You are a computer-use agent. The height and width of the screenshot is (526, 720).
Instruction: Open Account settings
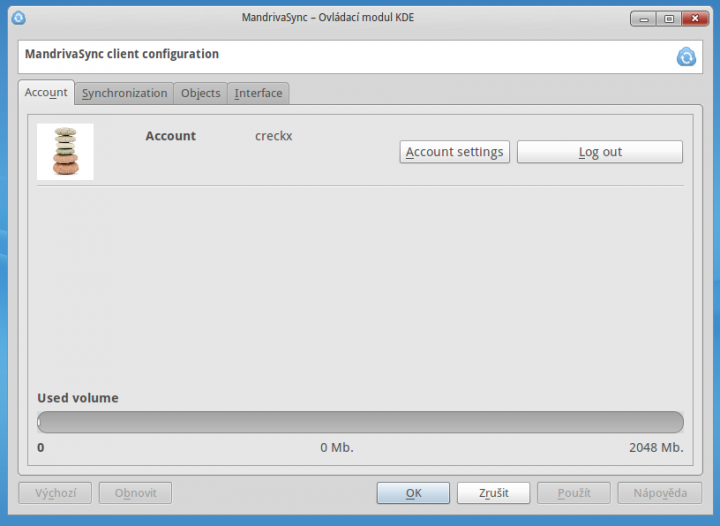click(x=455, y=152)
